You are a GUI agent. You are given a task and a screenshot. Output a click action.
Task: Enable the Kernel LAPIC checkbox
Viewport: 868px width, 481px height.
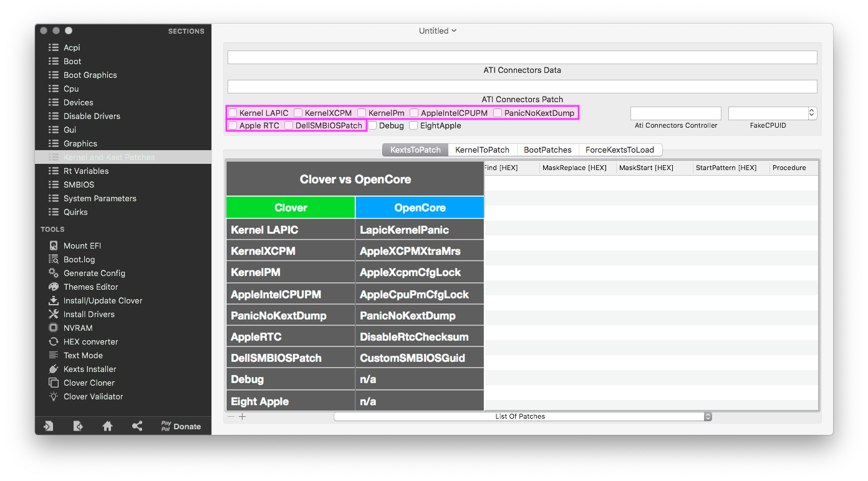(233, 113)
